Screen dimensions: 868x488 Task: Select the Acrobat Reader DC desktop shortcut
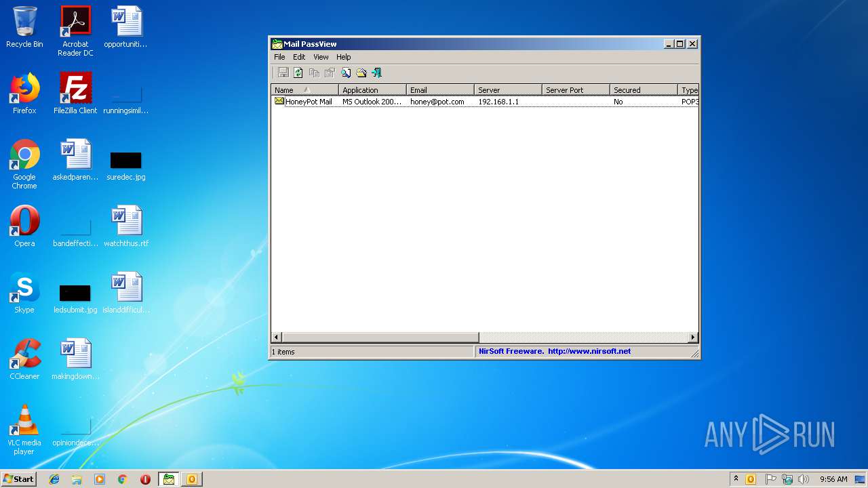[75, 31]
